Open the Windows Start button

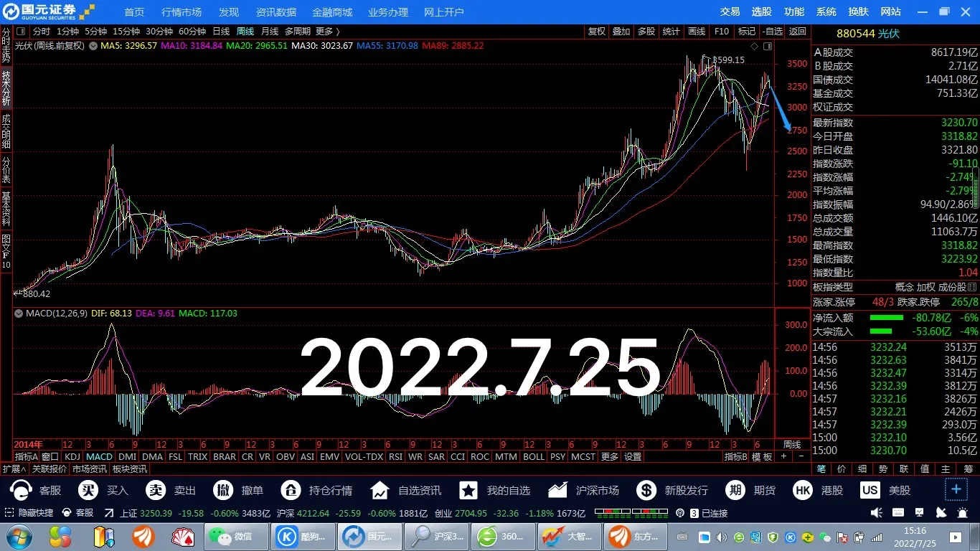[18, 537]
